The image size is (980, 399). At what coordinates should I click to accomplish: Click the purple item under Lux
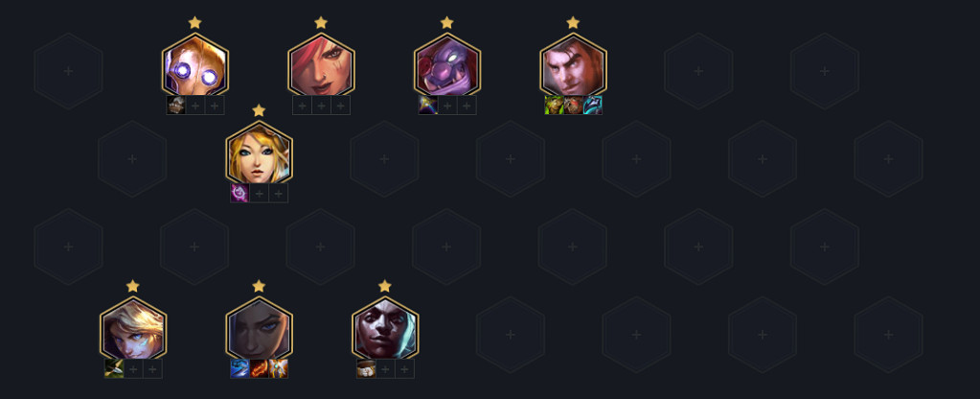[x=239, y=193]
